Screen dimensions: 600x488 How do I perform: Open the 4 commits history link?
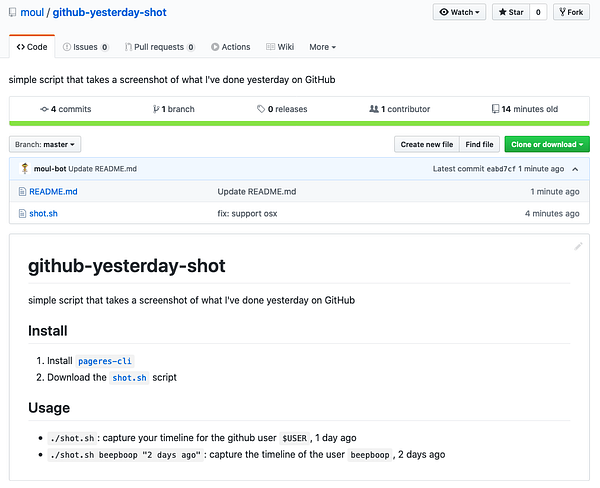point(65,109)
